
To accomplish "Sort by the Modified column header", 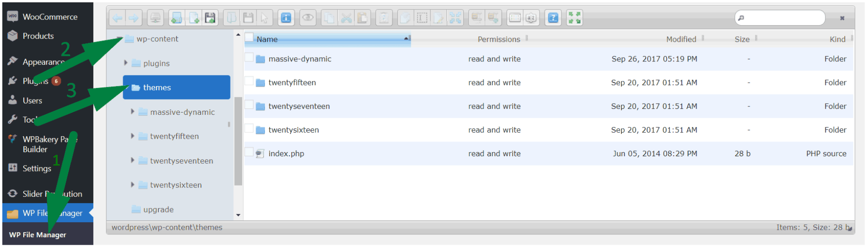I will pyautogui.click(x=681, y=39).
